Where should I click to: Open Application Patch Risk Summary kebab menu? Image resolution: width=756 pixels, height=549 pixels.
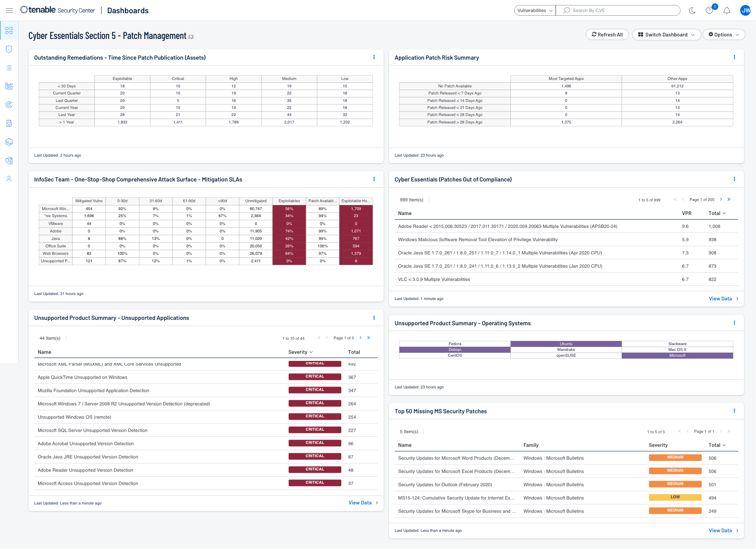pos(734,57)
